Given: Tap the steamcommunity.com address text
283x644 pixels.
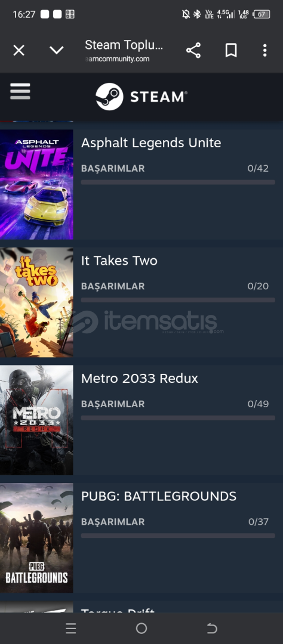Looking at the screenshot, I should [x=117, y=59].
